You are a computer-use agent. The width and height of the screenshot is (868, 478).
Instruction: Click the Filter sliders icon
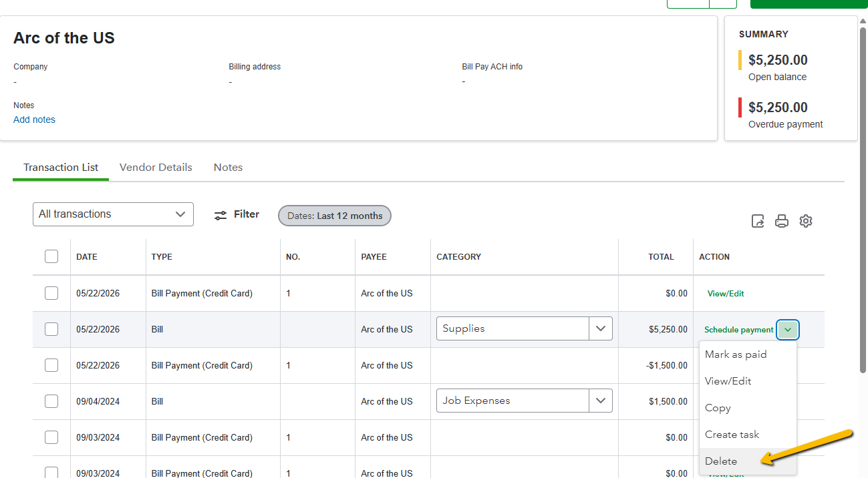tap(221, 215)
